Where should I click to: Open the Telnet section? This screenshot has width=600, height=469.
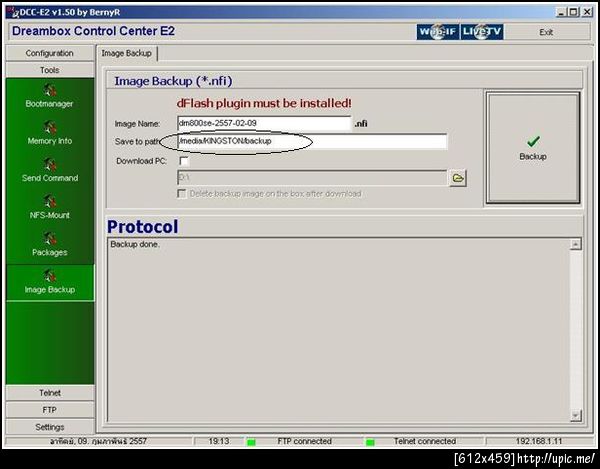point(50,393)
